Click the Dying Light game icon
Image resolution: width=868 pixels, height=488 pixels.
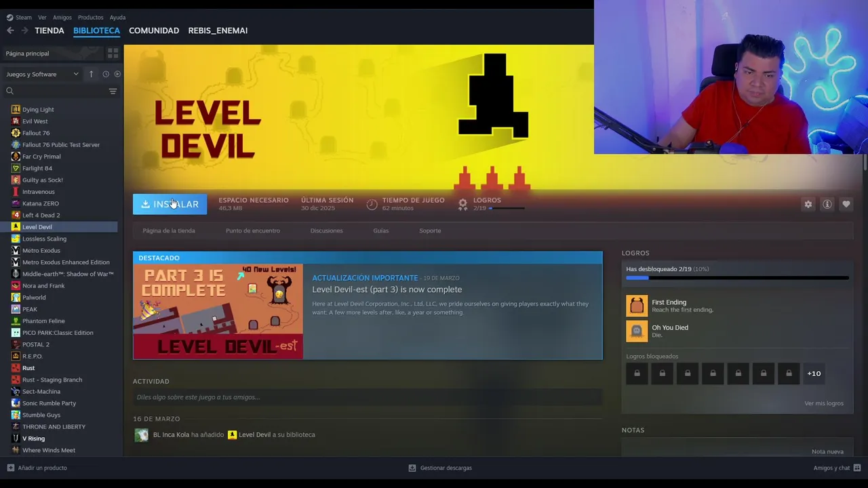click(x=16, y=109)
